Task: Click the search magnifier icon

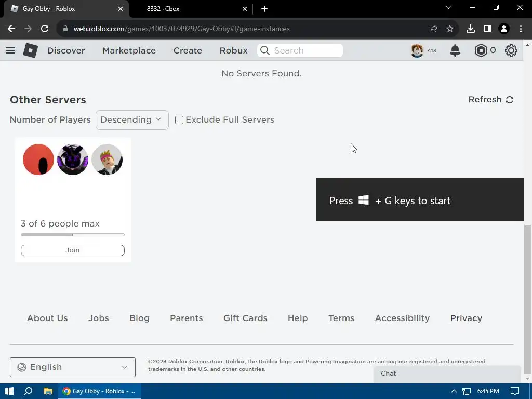Action: (265, 50)
